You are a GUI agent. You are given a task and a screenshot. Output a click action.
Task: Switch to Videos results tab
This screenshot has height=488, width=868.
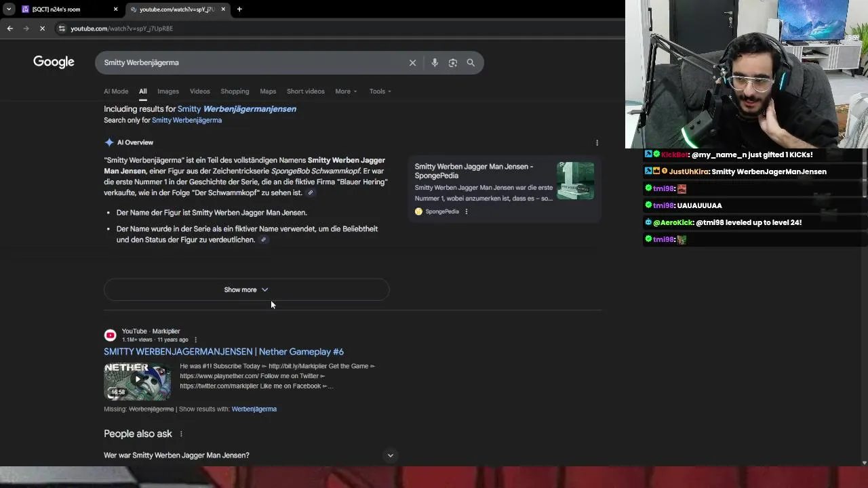[200, 91]
